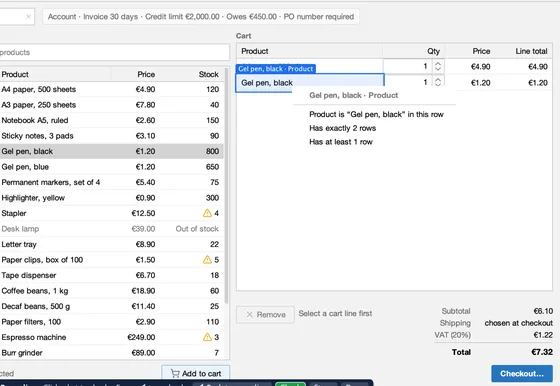Select 'A3 paper, 250 sheets' product row

(x=112, y=105)
